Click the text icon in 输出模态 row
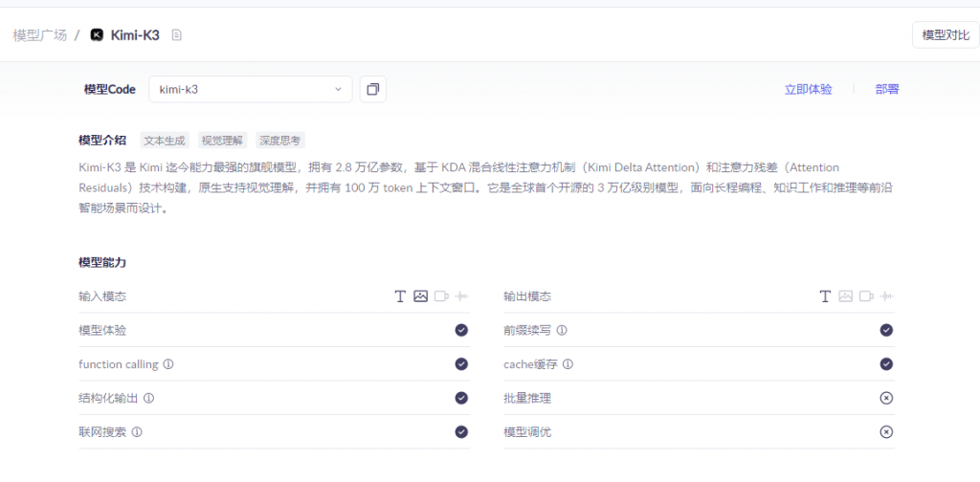This screenshot has height=482, width=980. [x=826, y=296]
